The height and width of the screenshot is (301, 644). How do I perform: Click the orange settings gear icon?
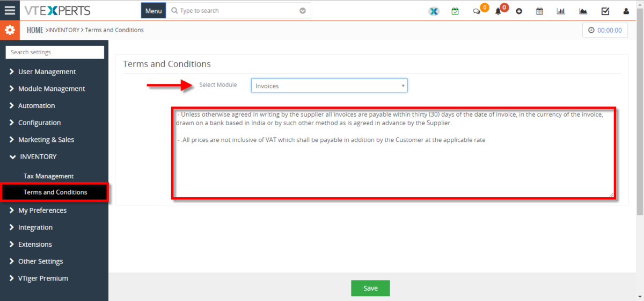click(10, 30)
